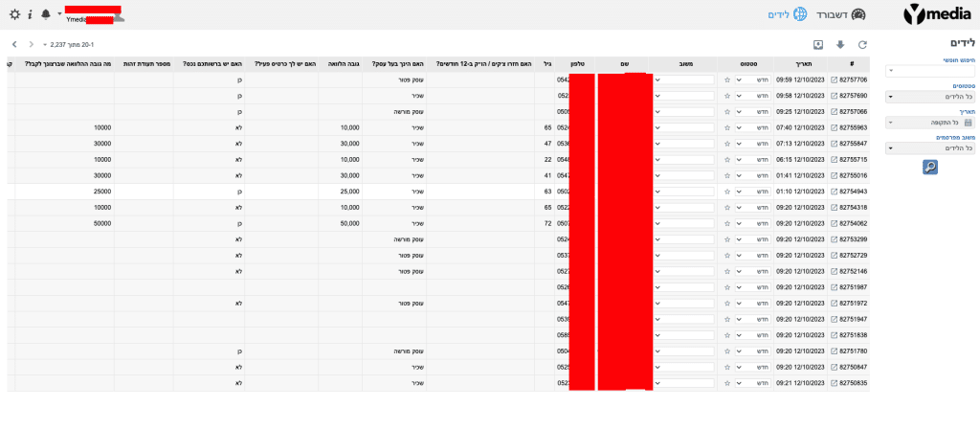Open משוב feedback dropdown for lead 82755016
Image resolution: width=980 pixels, height=430 pixels.
coord(684,175)
